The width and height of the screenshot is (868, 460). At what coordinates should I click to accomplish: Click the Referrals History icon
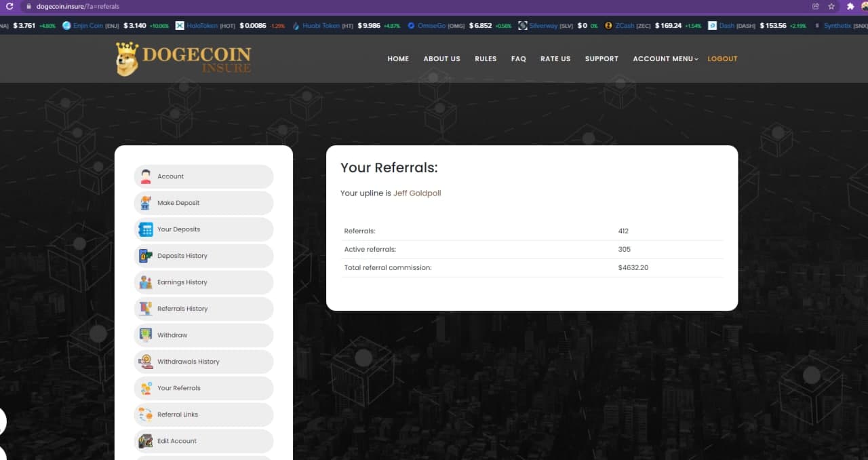146,309
